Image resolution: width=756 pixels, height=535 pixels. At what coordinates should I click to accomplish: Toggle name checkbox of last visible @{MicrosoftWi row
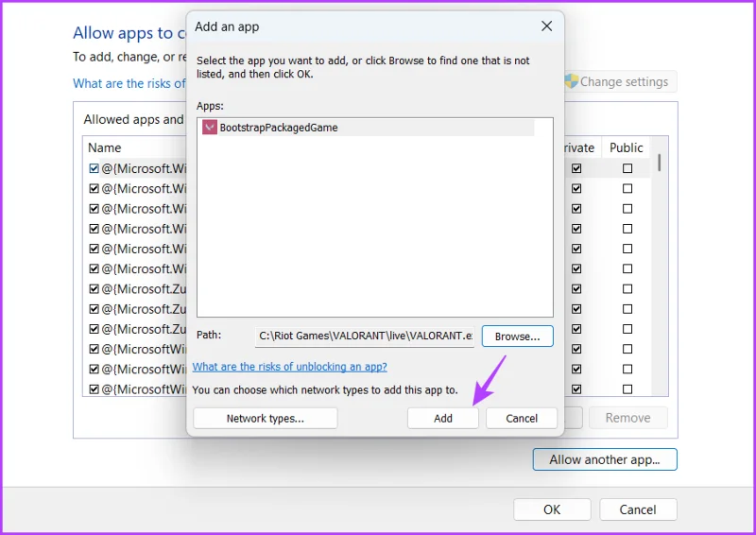point(94,389)
